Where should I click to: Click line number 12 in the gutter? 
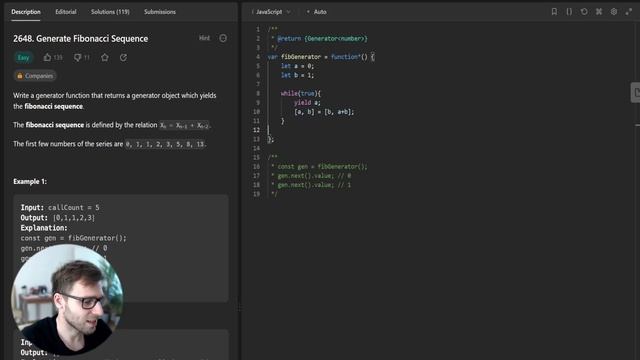tap(256, 130)
